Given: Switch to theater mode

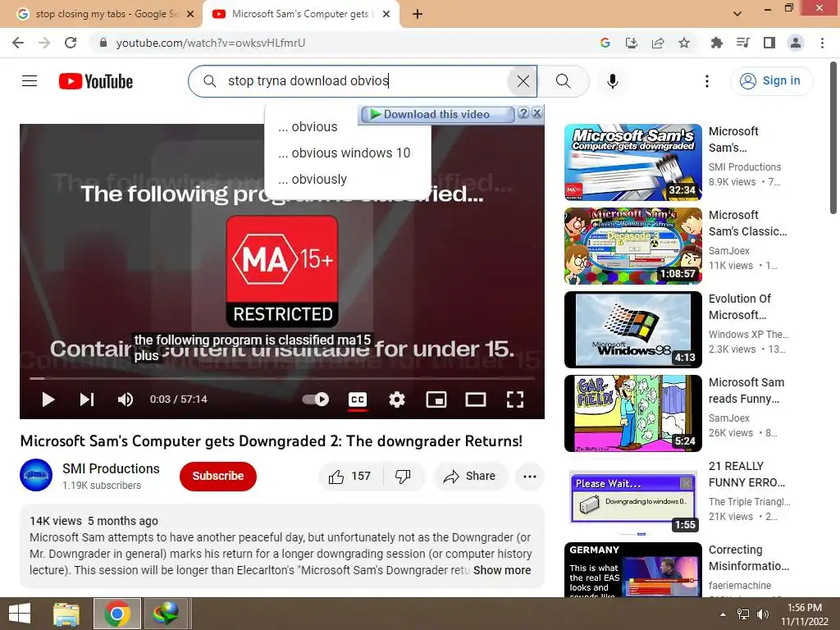Looking at the screenshot, I should click(476, 399).
